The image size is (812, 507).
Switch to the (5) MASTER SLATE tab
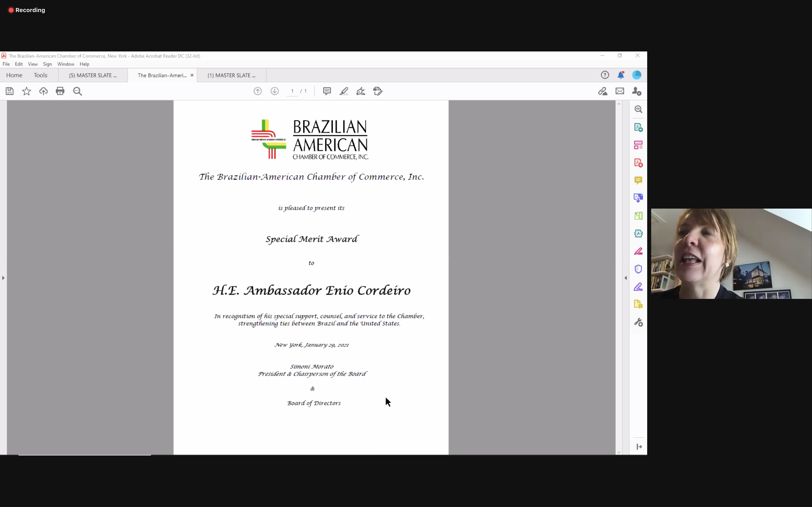point(93,75)
